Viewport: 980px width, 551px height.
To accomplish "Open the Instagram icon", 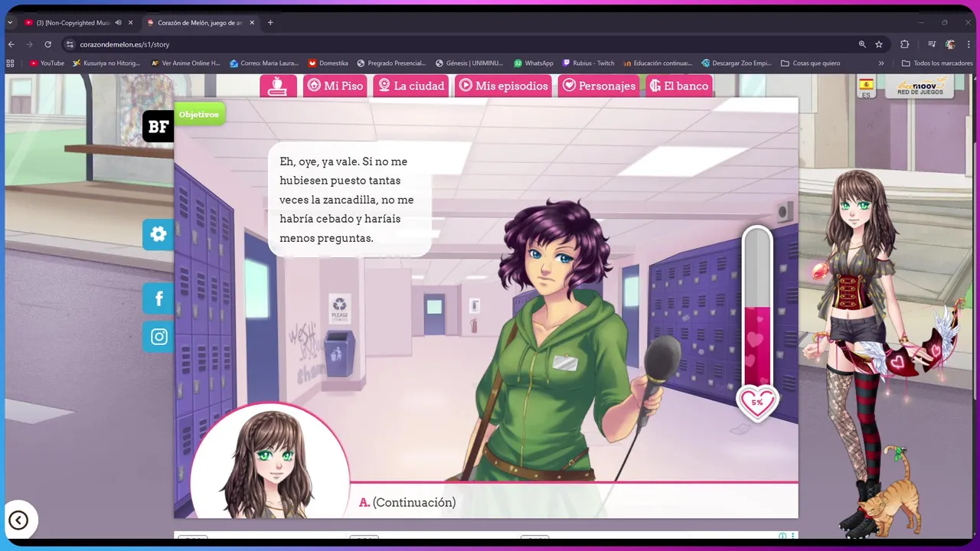I will click(x=158, y=337).
